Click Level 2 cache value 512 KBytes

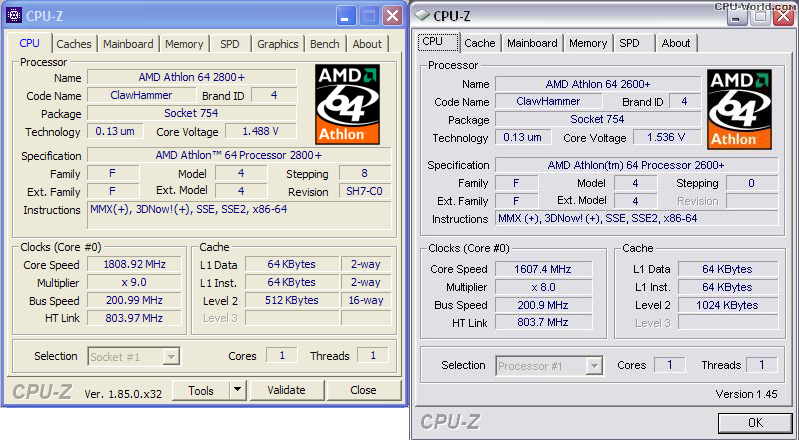tap(292, 300)
